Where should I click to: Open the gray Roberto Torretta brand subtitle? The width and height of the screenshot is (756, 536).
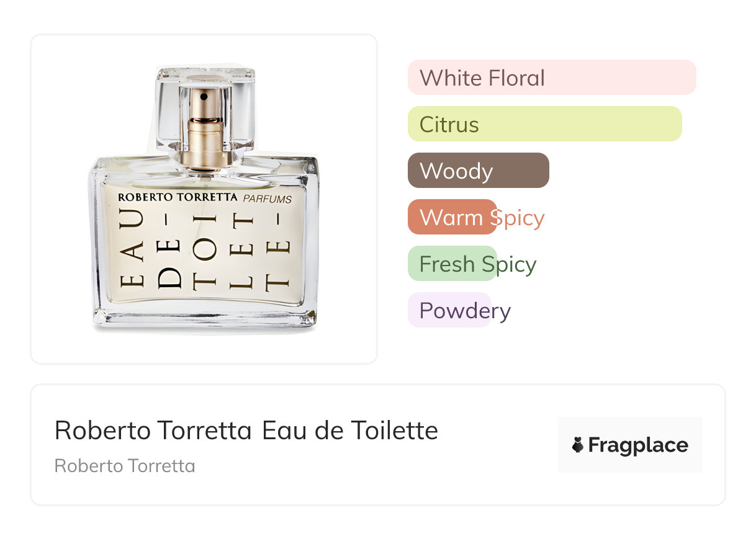pos(125,465)
